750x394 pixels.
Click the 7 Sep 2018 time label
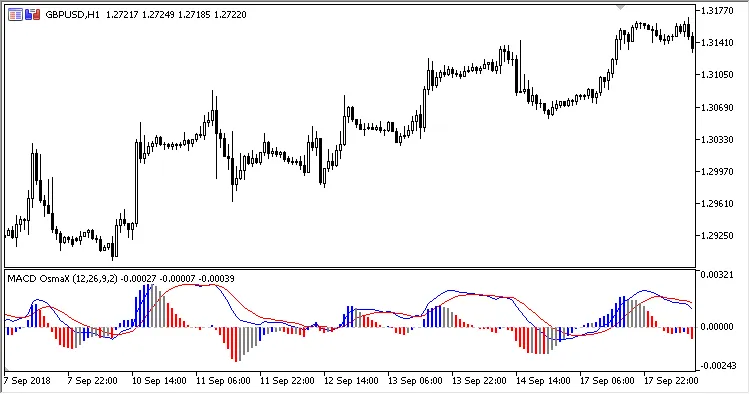[x=27, y=381]
